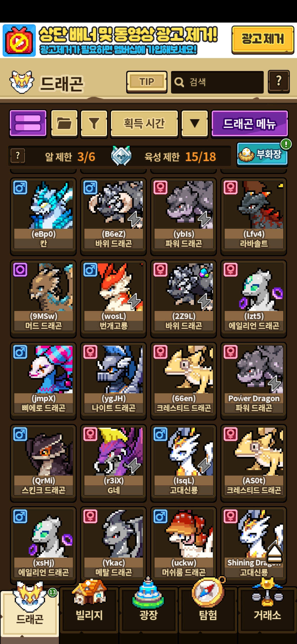Open the funnel filter button
297x644 pixels.
coord(94,123)
